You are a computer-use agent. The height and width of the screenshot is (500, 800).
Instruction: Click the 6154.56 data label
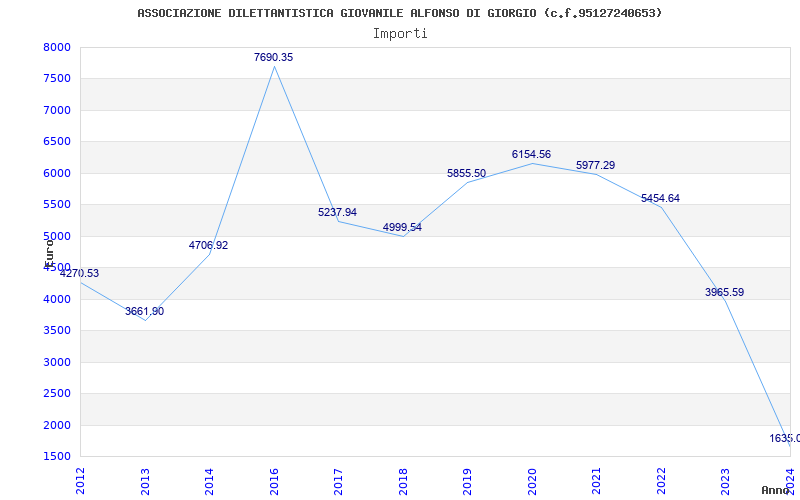coord(531,154)
